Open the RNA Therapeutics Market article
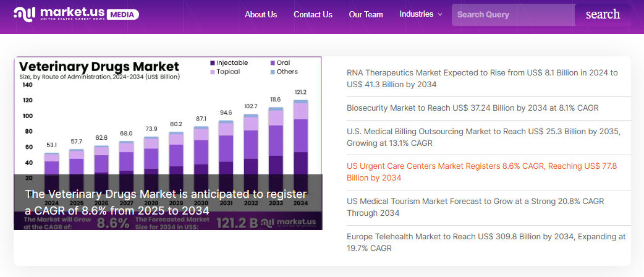This screenshot has width=644, height=277. (x=482, y=79)
